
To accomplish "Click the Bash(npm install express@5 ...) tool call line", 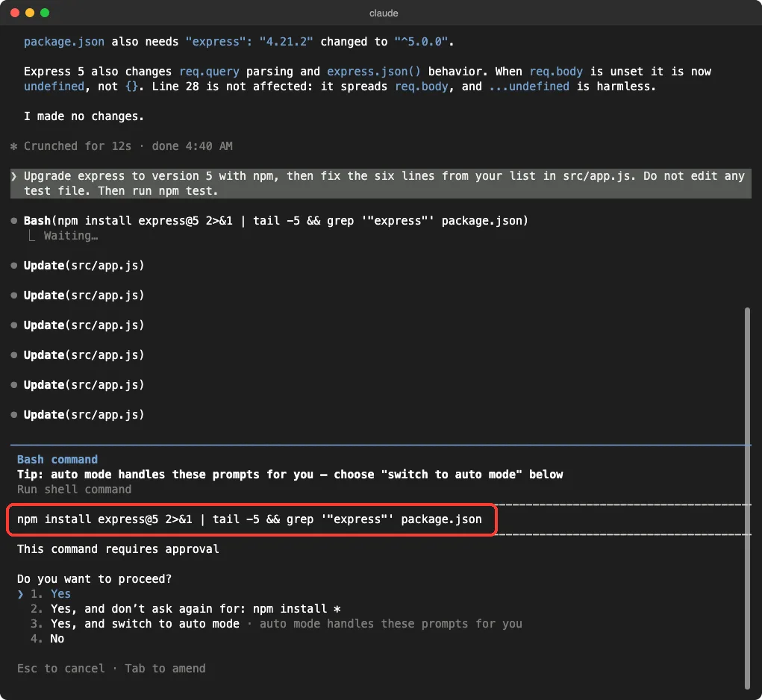I will [x=275, y=221].
